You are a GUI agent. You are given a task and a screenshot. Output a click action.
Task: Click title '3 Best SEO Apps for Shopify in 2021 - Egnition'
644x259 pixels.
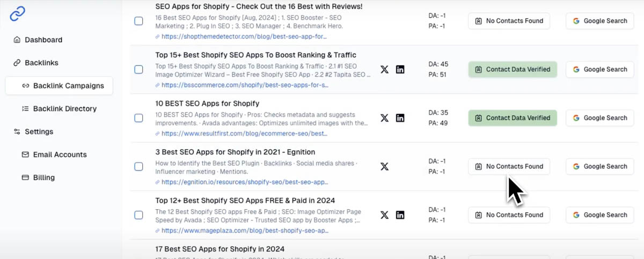click(x=235, y=152)
